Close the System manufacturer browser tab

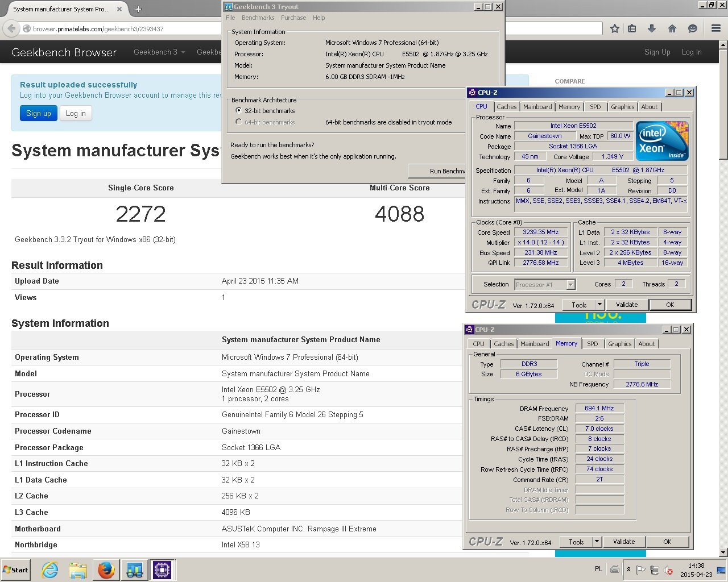click(x=119, y=9)
